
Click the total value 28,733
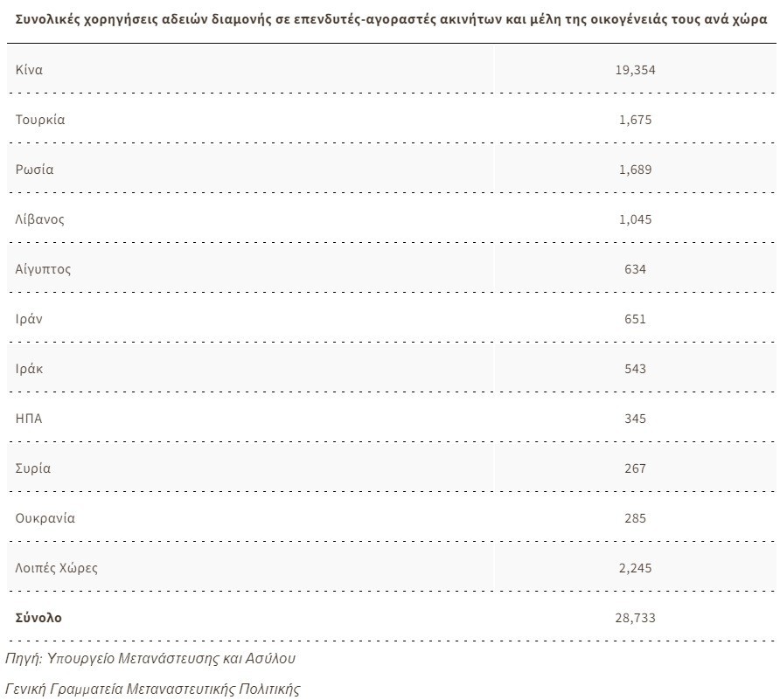(x=635, y=618)
